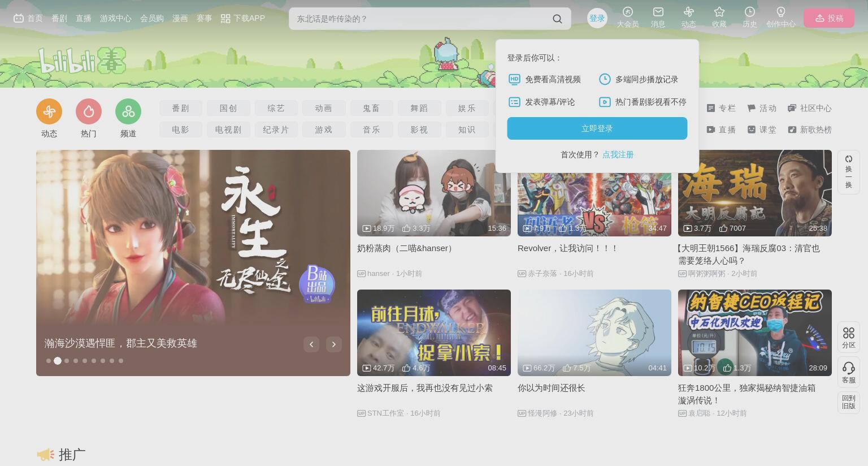Click video title 这游戏开服后，我再也没有见过小索
Image resolution: width=868 pixels, height=466 pixels.
tap(425, 388)
